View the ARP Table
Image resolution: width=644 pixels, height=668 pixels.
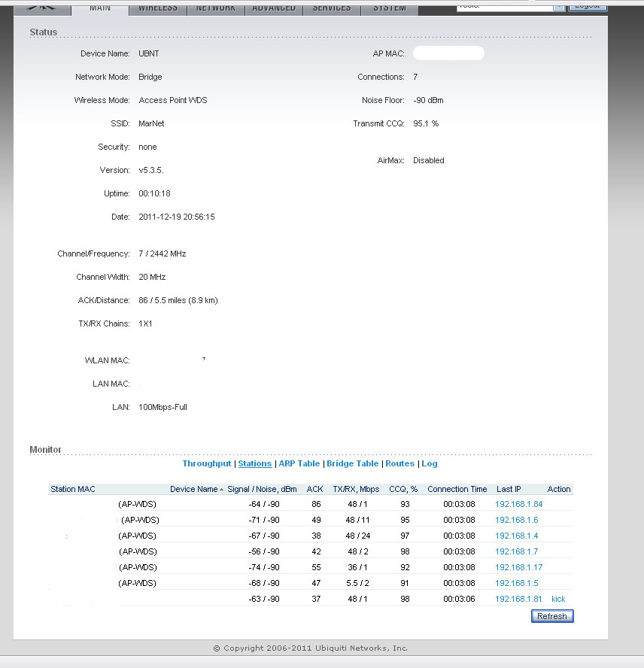[299, 463]
